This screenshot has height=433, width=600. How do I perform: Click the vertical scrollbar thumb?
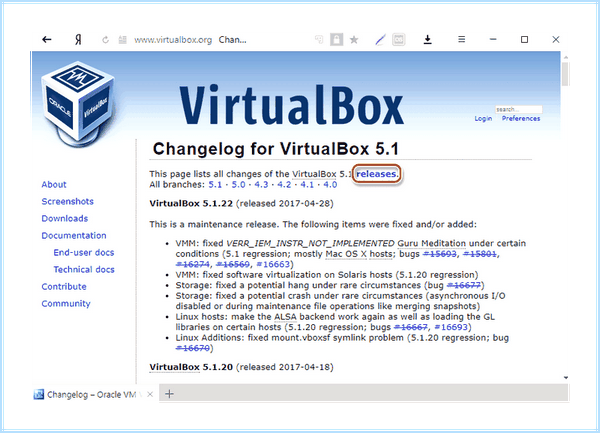pos(565,74)
